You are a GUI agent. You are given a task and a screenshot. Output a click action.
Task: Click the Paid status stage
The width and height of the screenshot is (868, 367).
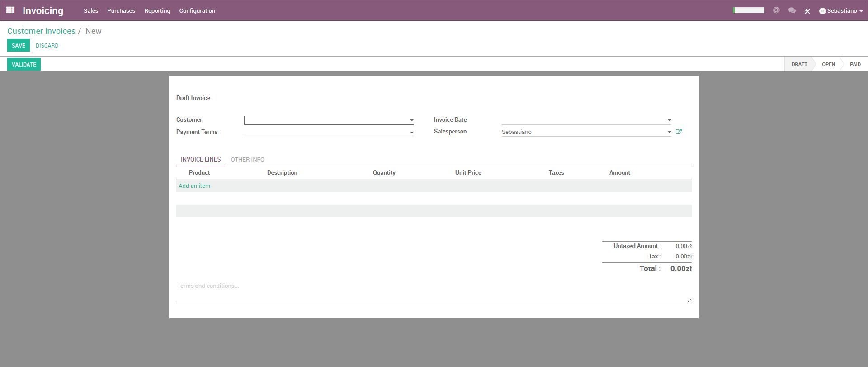(855, 64)
